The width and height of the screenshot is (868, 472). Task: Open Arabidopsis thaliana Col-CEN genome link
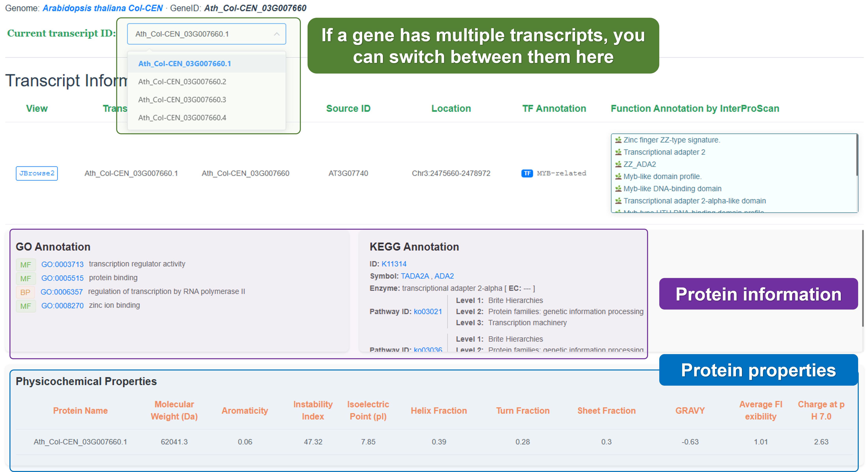102,8
